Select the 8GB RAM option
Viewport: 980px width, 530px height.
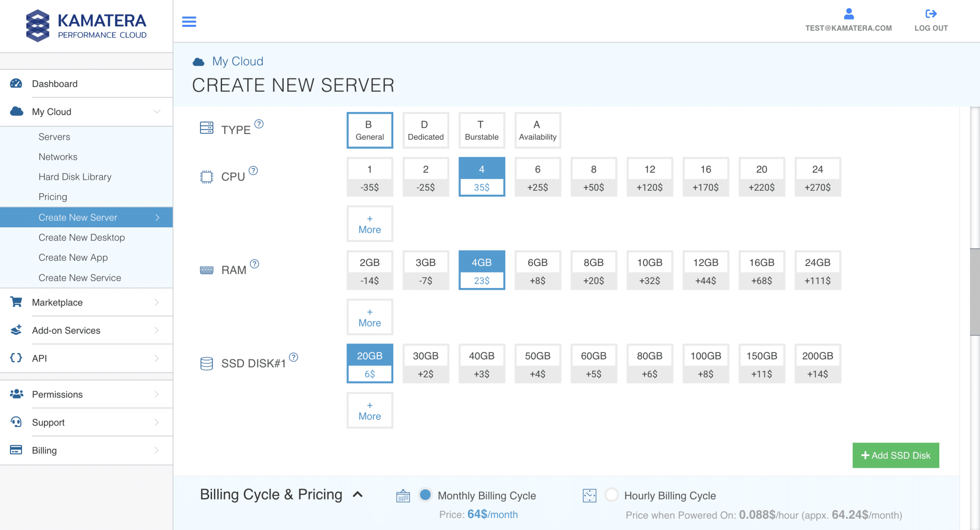593,270
